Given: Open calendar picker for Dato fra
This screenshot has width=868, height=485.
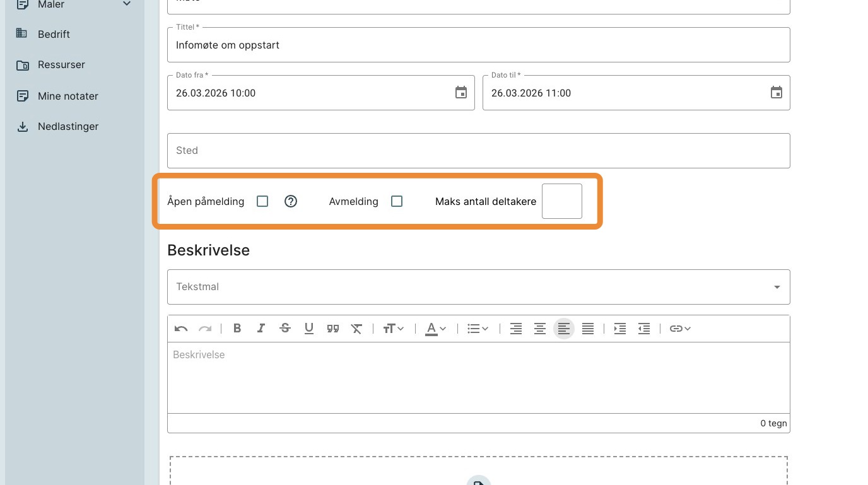Looking at the screenshot, I should (461, 93).
